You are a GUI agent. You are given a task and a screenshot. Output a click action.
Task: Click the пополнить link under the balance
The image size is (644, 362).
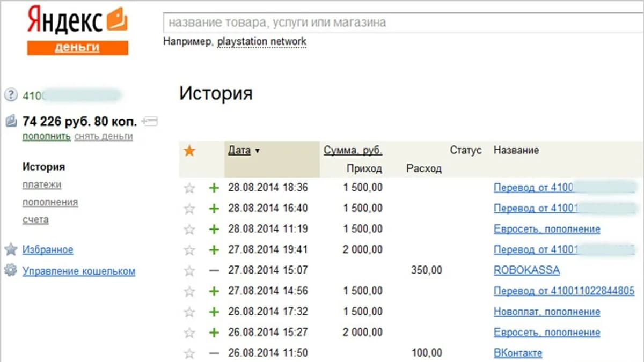coord(46,136)
